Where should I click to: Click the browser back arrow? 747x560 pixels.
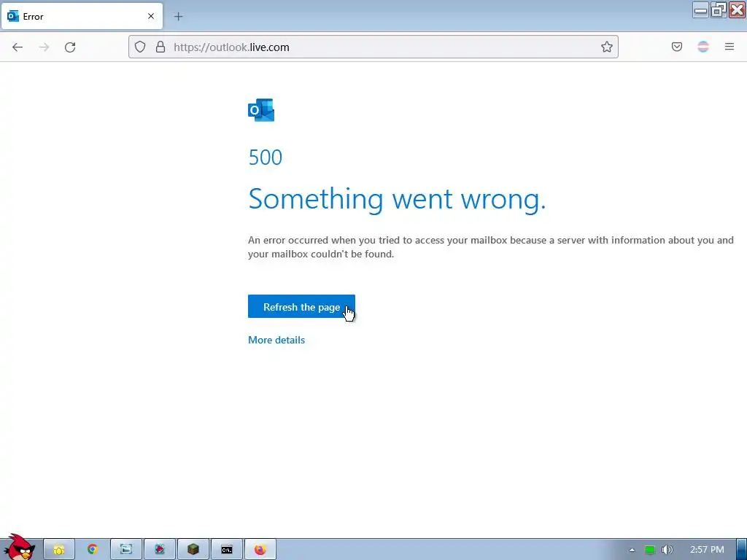click(x=18, y=47)
